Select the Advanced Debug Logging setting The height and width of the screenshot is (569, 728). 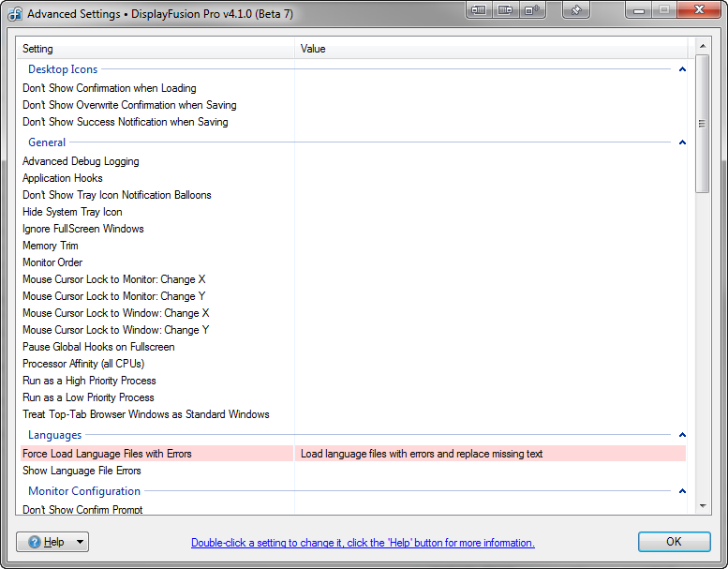point(81,161)
